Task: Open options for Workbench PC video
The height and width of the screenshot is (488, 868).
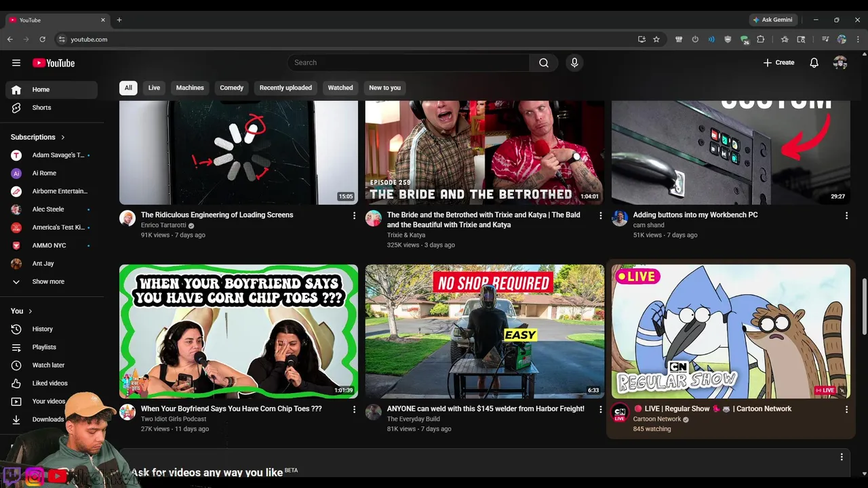Action: click(x=846, y=216)
